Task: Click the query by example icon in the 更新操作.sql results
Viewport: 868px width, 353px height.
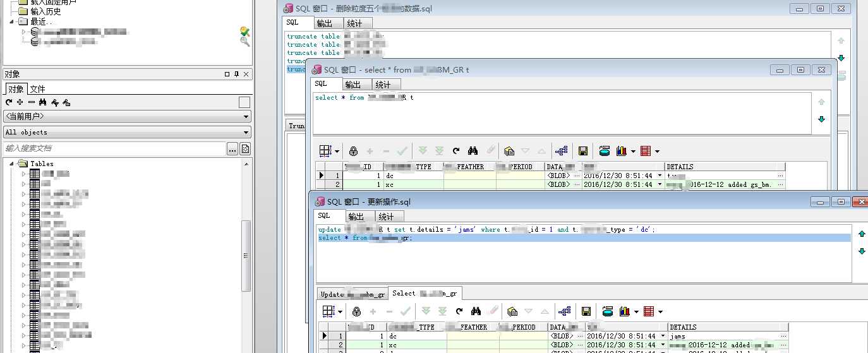Action: (x=513, y=311)
